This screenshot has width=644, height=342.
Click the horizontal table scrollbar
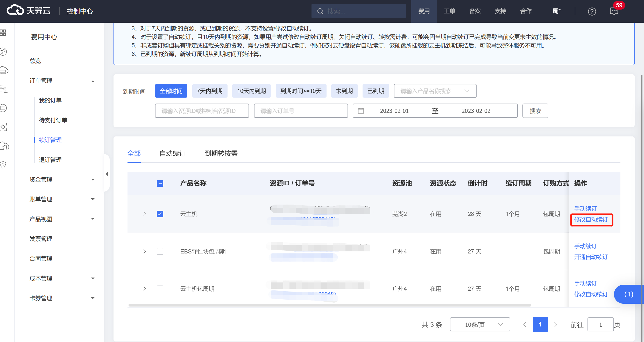click(329, 305)
